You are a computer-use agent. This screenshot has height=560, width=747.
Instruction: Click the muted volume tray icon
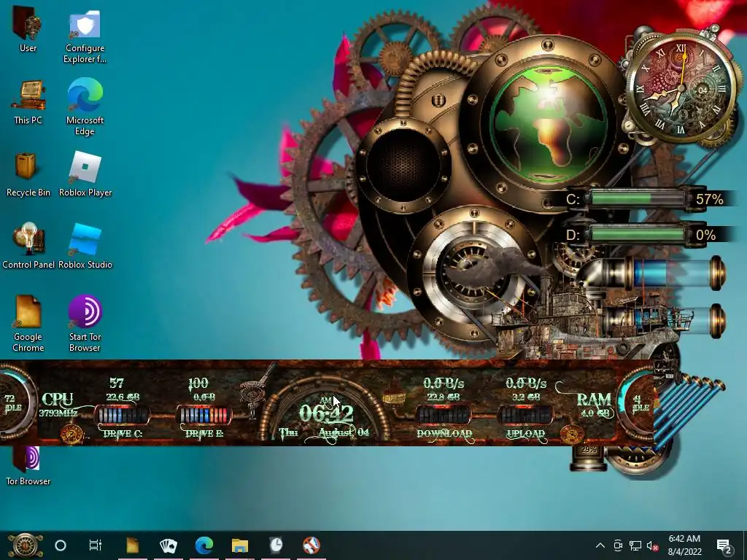pyautogui.click(x=653, y=546)
